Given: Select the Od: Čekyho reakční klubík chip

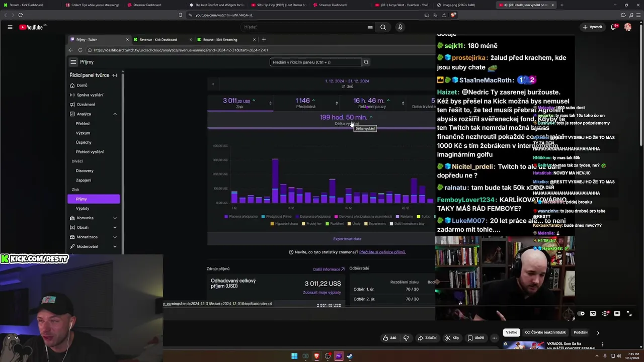Looking at the screenshot, I should (x=545, y=332).
